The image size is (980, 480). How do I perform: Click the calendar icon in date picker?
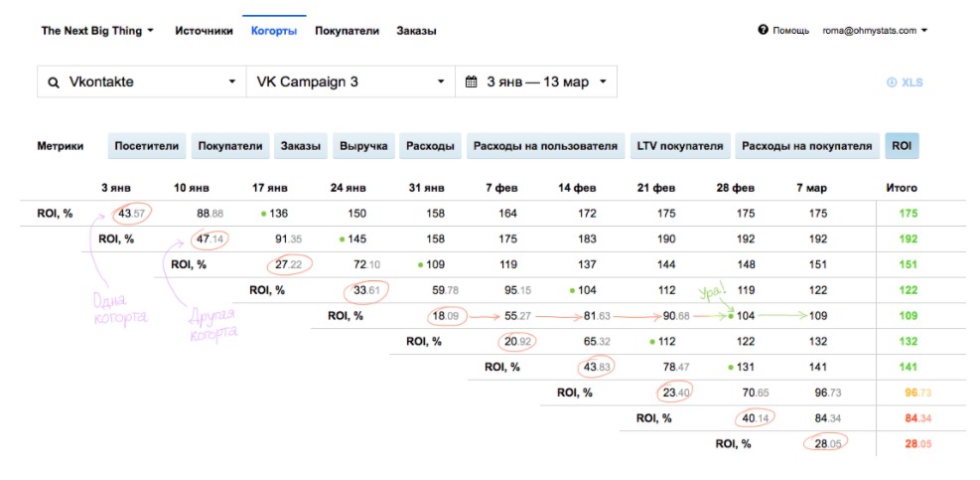click(x=472, y=81)
